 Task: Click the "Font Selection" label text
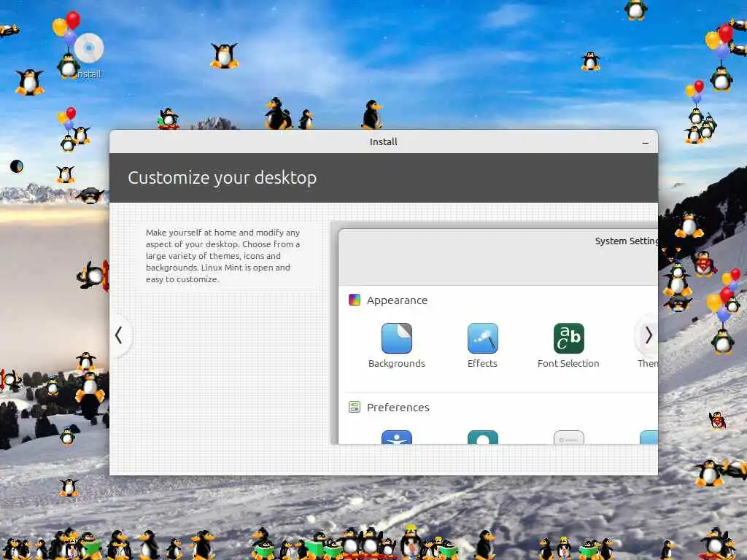tap(568, 363)
